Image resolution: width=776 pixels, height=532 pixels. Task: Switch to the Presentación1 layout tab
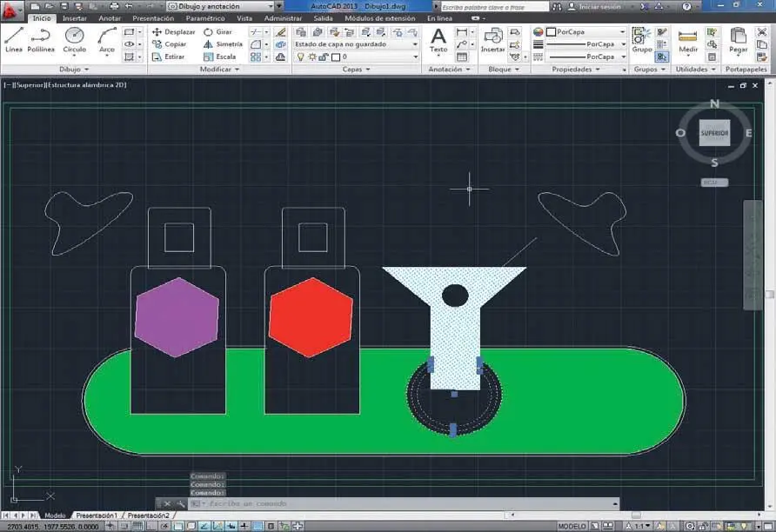[x=97, y=515]
